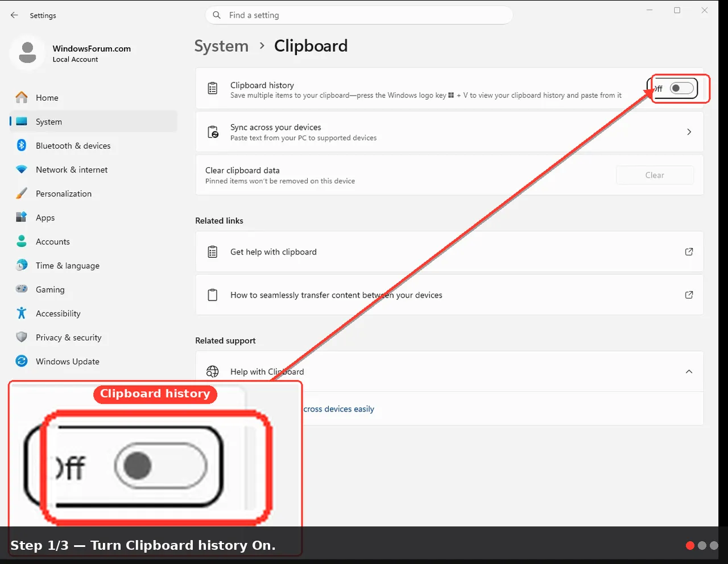The width and height of the screenshot is (728, 564).
Task: Click the Network & internet wifi icon
Action: (x=22, y=170)
